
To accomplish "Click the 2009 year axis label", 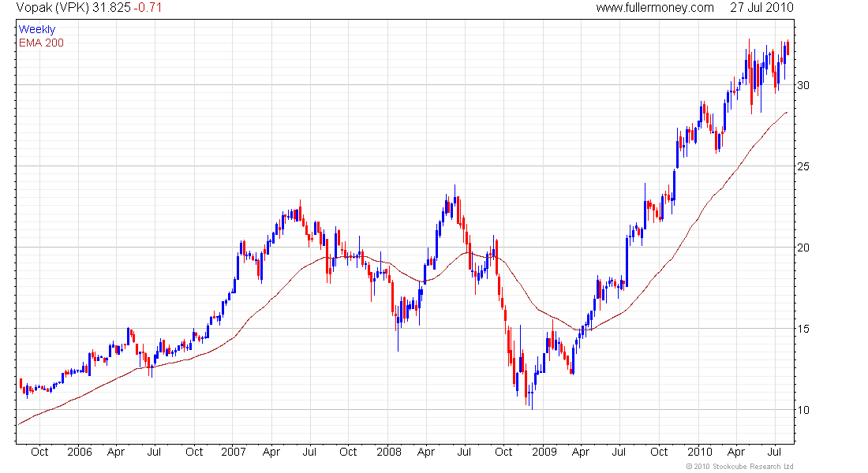I will click(544, 452).
